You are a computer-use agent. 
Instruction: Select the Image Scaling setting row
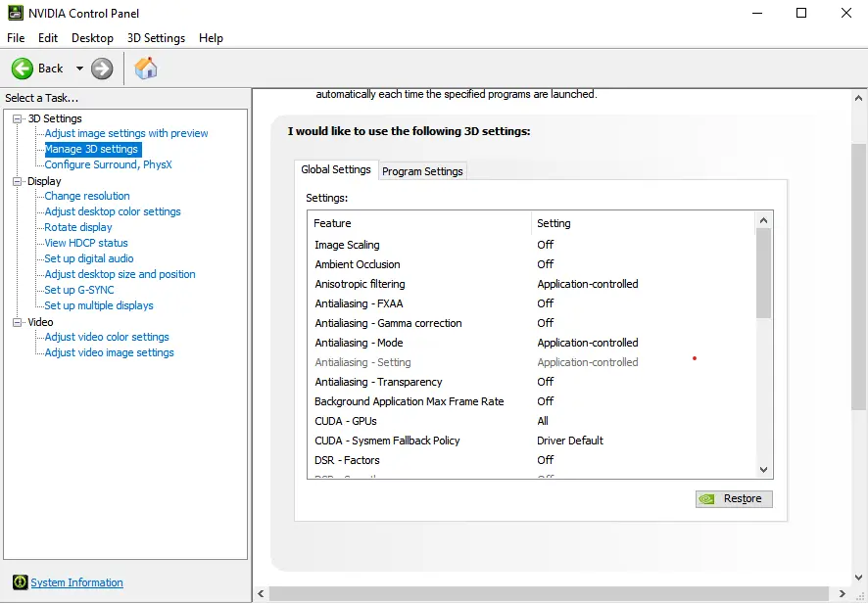tap(530, 245)
